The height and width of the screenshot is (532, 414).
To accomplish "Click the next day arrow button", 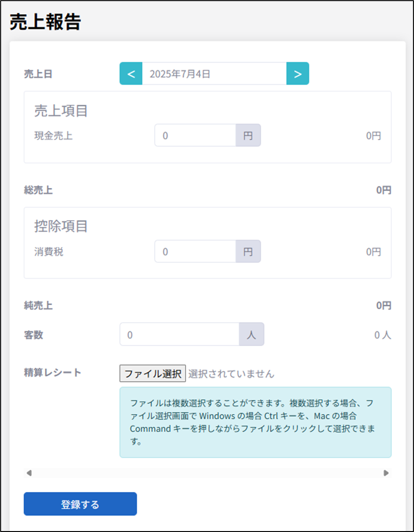I will click(298, 74).
